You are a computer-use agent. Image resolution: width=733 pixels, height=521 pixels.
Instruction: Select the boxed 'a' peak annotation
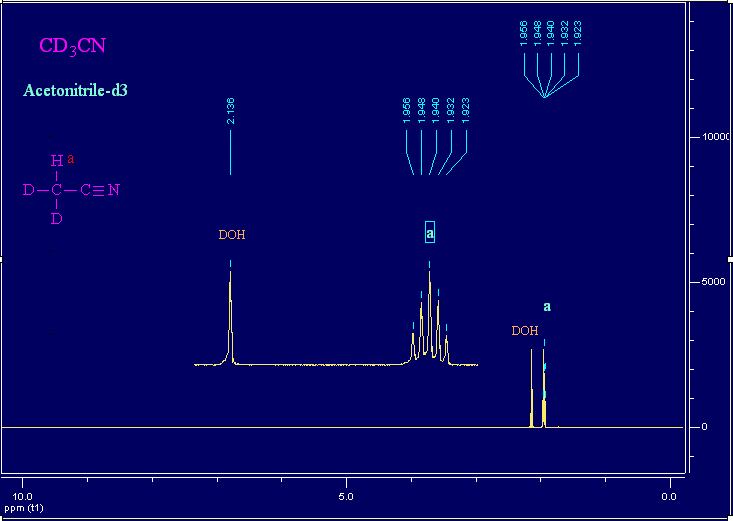click(x=430, y=232)
